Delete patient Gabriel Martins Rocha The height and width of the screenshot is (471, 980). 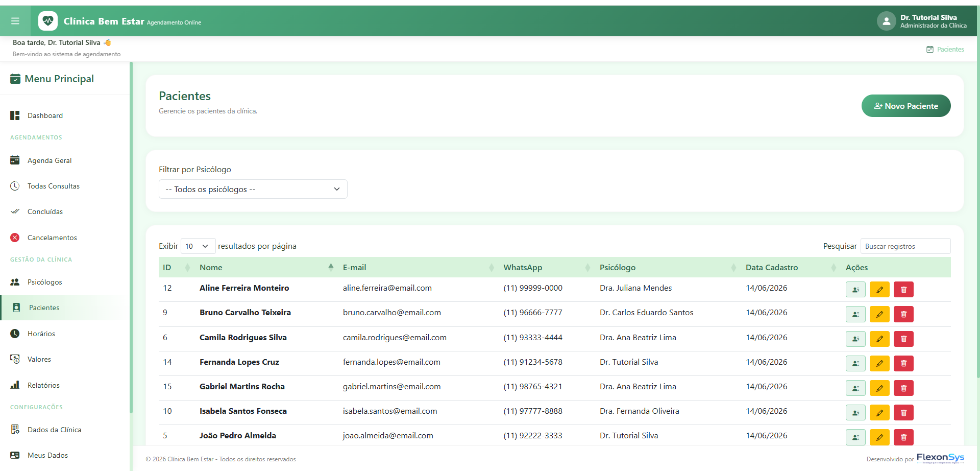pyautogui.click(x=903, y=388)
